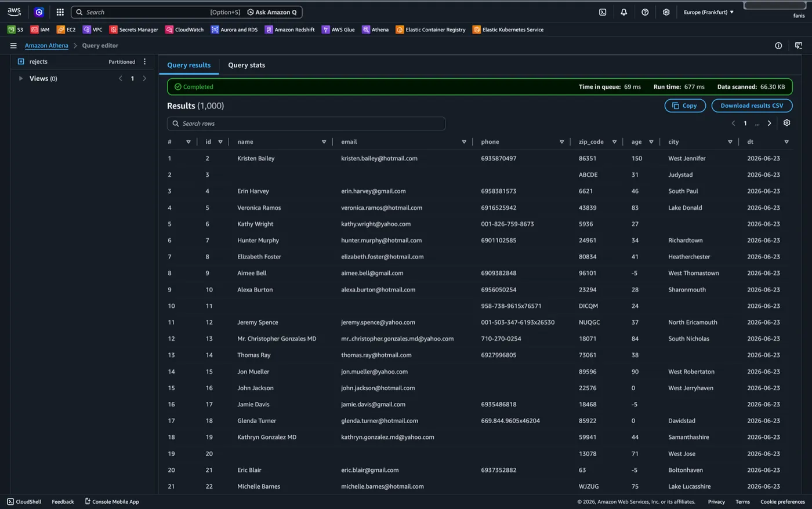Open the dt column filter arrow

point(786,141)
